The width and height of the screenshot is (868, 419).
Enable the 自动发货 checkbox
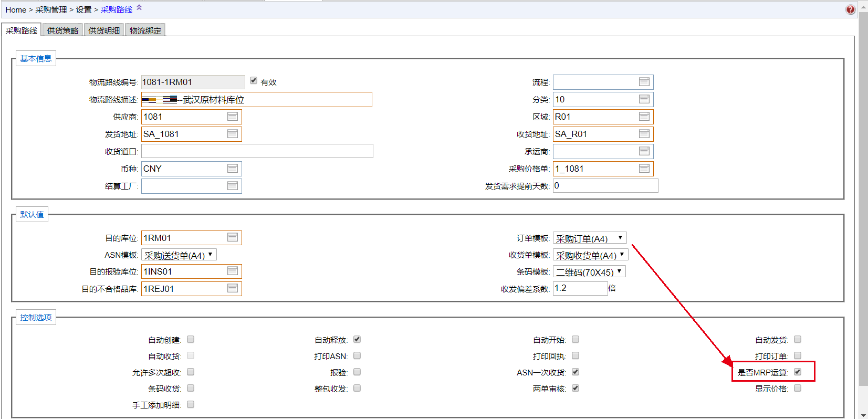[798, 339]
